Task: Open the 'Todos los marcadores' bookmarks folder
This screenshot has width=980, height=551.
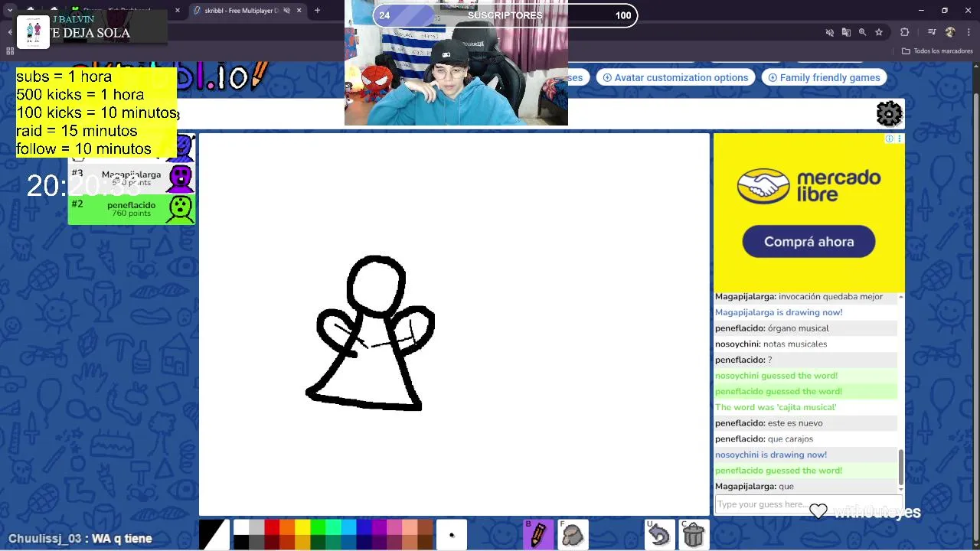Action: click(937, 51)
